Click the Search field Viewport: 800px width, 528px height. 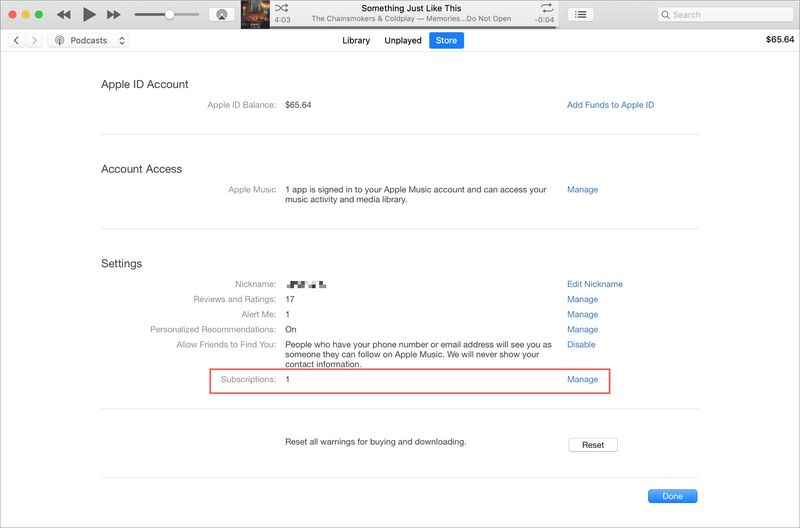(x=726, y=15)
